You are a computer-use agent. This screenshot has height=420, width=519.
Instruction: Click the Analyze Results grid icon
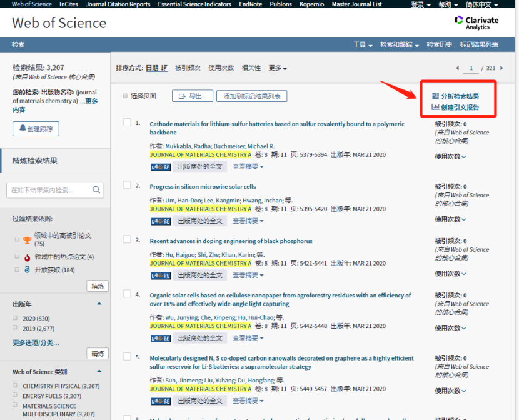point(436,96)
